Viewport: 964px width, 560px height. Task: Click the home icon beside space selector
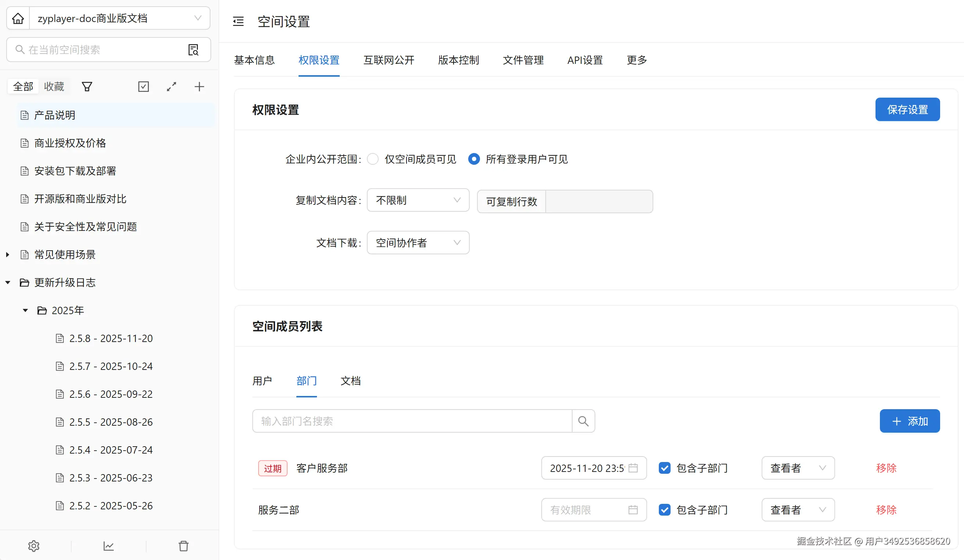[18, 18]
